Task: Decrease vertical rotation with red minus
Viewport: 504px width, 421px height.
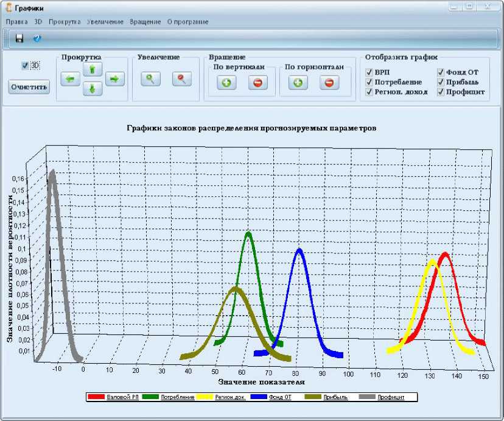Action: coord(258,83)
